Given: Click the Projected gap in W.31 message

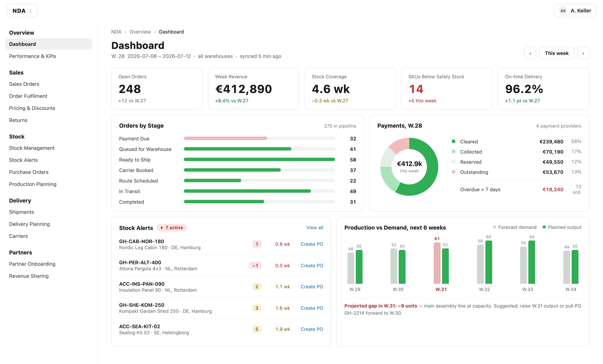Looking at the screenshot, I should (463, 309).
